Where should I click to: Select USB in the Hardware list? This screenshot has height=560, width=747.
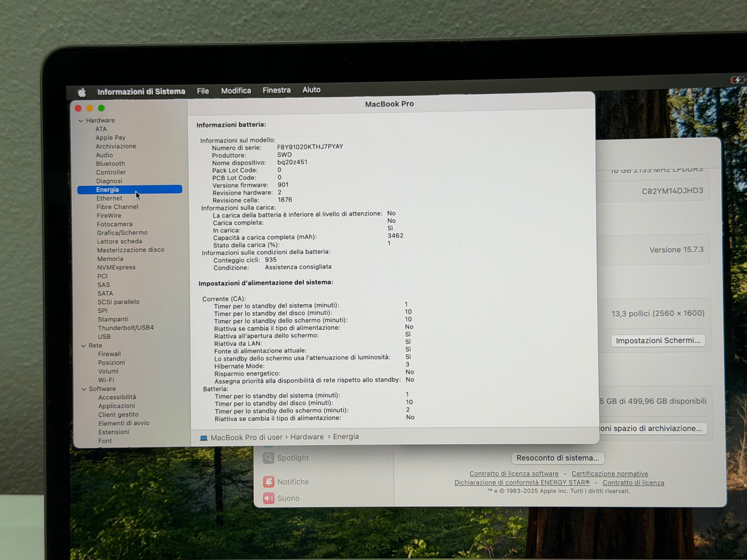(x=104, y=337)
